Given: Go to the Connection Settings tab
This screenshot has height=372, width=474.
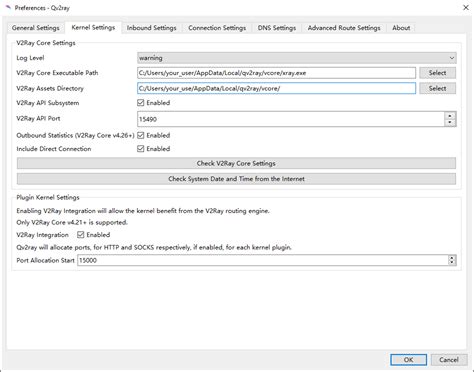Looking at the screenshot, I should point(217,28).
